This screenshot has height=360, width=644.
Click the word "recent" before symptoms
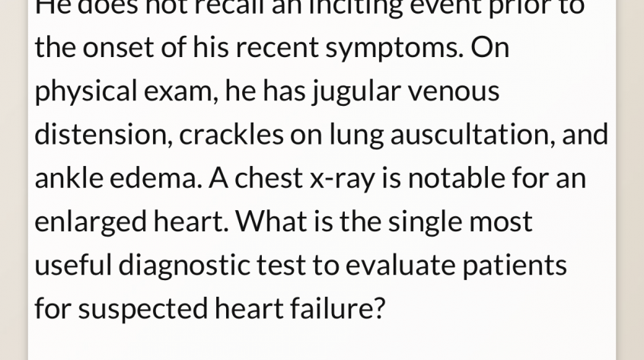[277, 49]
